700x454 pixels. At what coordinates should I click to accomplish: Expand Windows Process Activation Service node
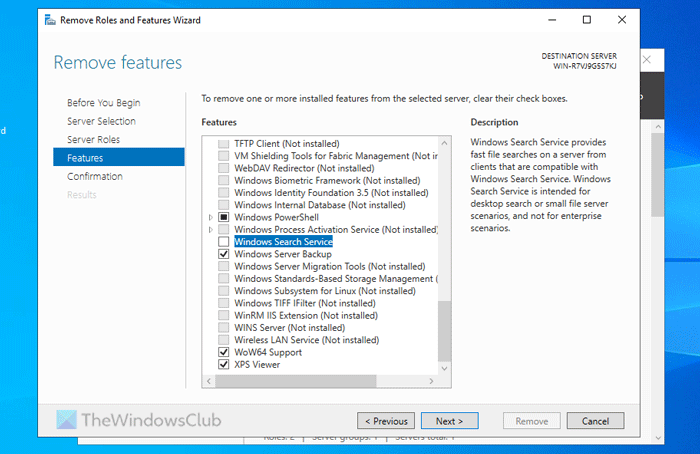pos(211,229)
